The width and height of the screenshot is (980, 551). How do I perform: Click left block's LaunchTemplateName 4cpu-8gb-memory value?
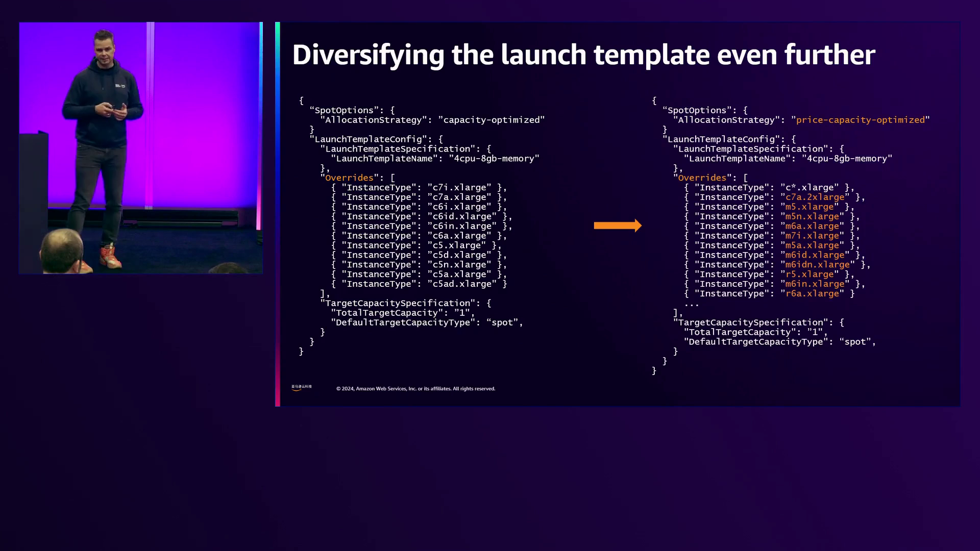tap(494, 159)
